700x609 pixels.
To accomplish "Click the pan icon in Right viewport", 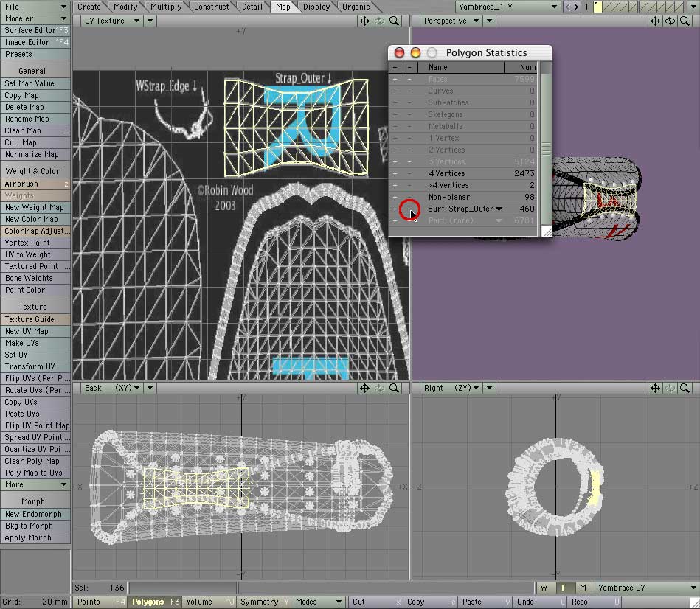I will click(655, 388).
